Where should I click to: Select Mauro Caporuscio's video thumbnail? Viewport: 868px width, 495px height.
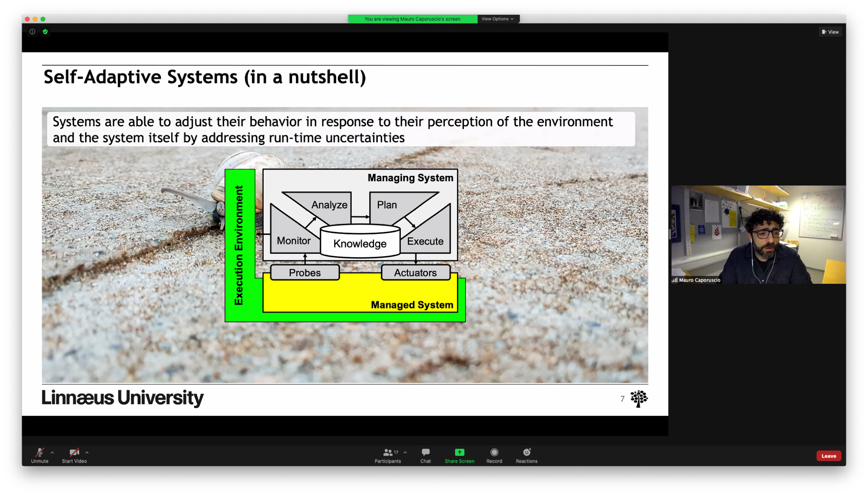coord(758,234)
